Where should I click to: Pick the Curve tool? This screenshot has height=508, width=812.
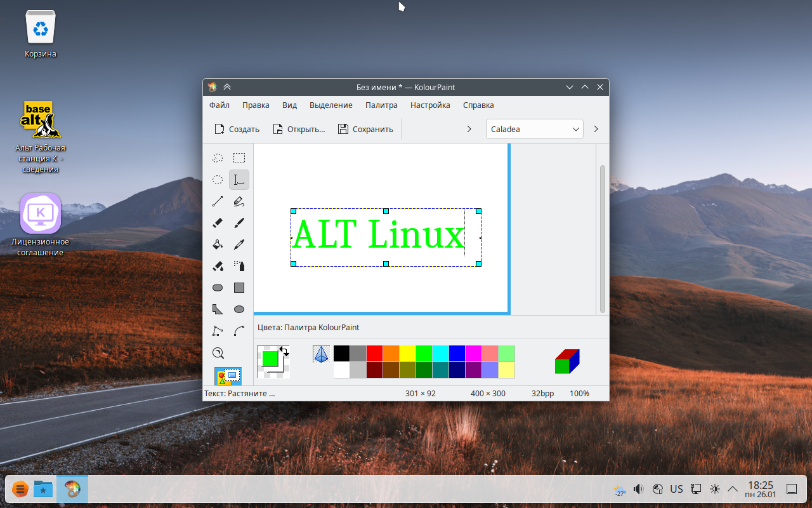[x=239, y=331]
